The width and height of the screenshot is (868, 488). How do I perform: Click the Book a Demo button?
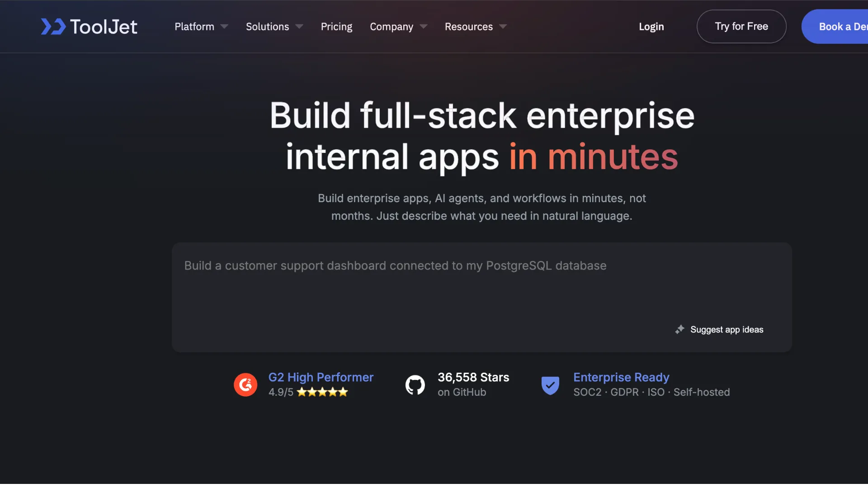(835, 27)
